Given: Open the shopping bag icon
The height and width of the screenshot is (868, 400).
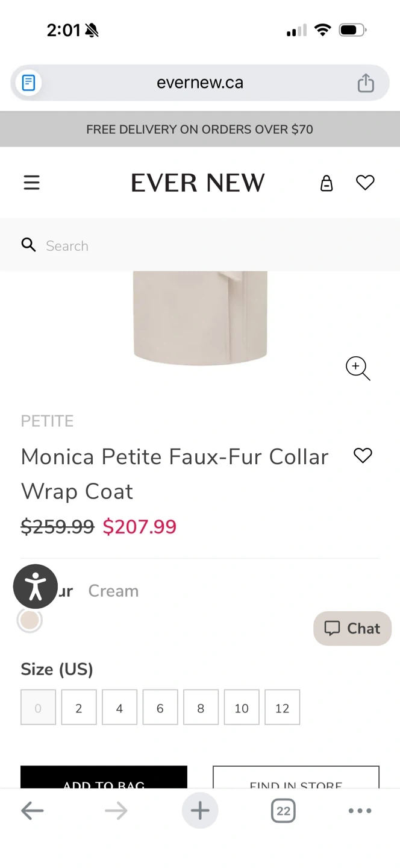Looking at the screenshot, I should coord(327,183).
